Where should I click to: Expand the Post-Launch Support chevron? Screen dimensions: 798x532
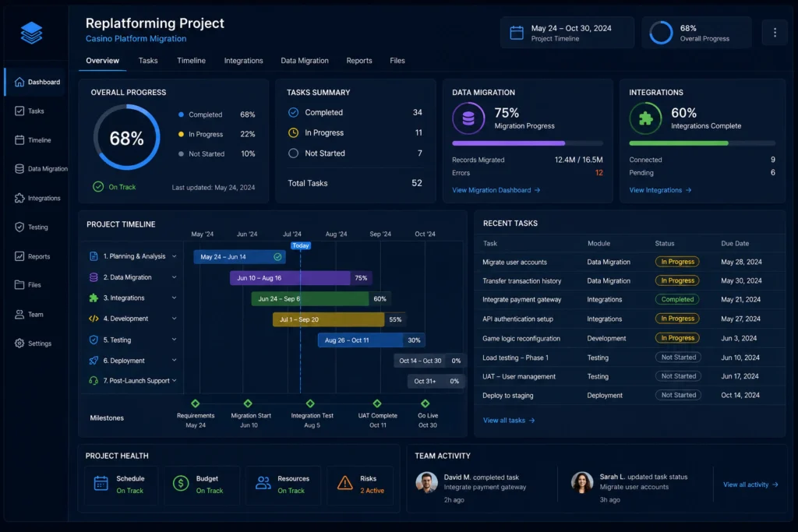click(x=174, y=380)
